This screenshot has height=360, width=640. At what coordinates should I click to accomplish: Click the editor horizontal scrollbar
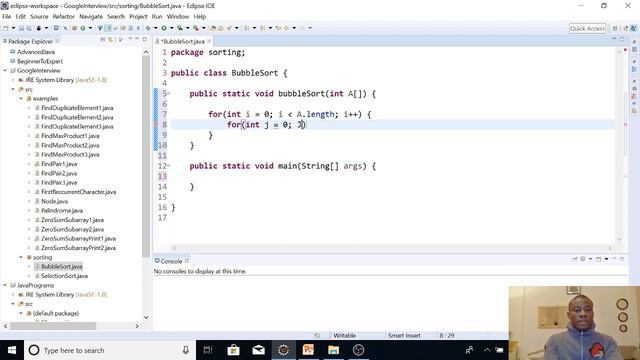(x=392, y=248)
